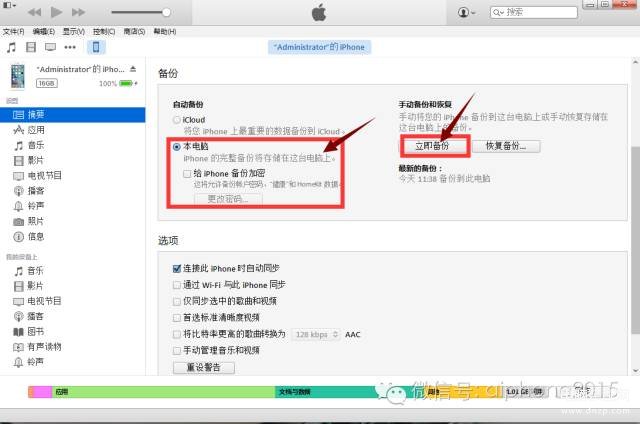The width and height of the screenshot is (640, 424).
Task: Switch to the Music library icon
Action: pos(11,47)
